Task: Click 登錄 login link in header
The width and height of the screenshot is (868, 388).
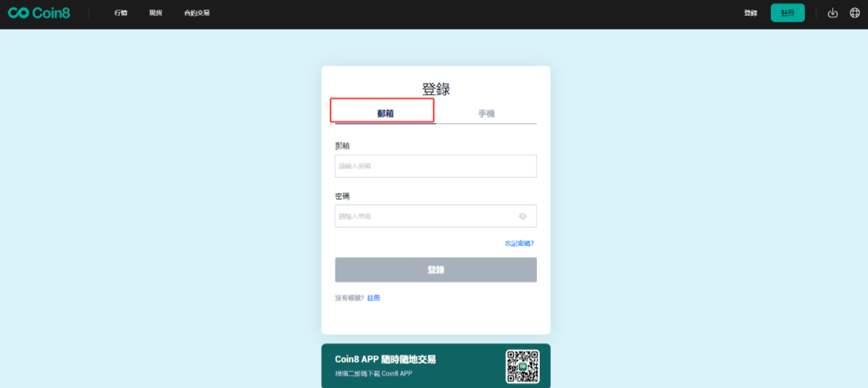Action: [751, 13]
